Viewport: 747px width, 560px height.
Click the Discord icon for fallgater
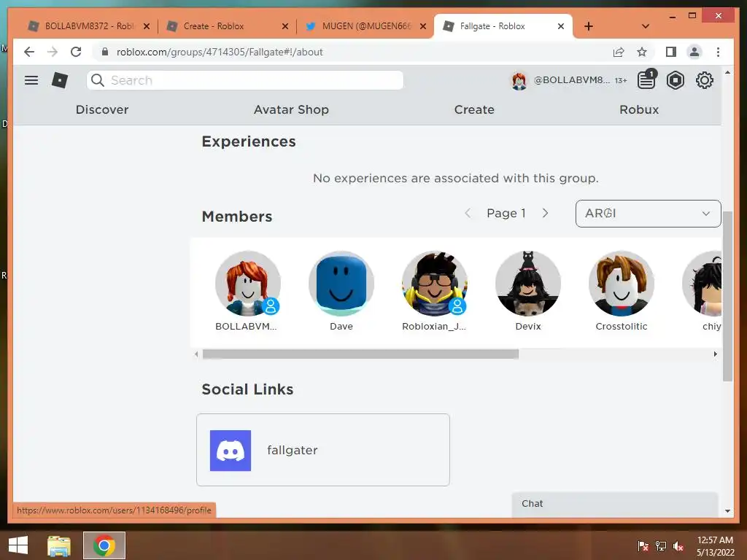click(x=231, y=451)
